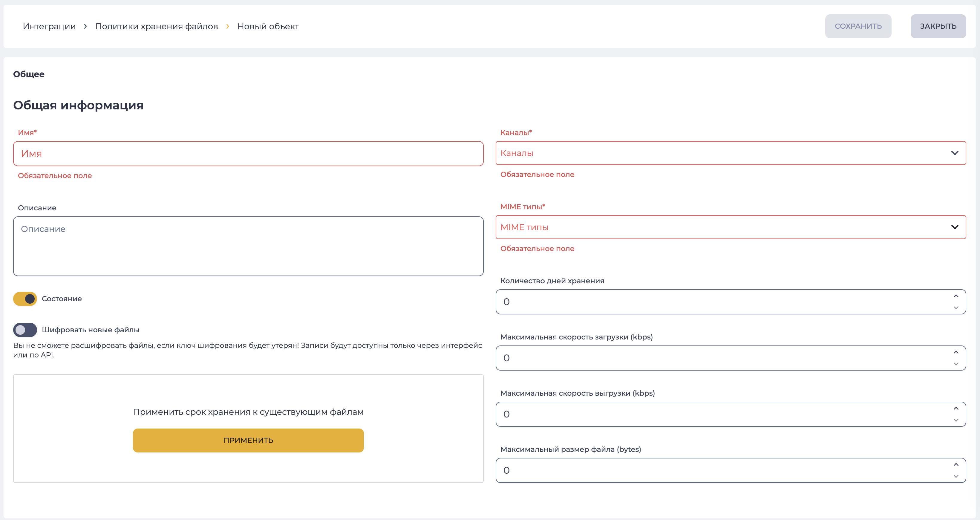Click the Шифровать новые файлы label
This screenshot has height=520, width=980.
91,330
